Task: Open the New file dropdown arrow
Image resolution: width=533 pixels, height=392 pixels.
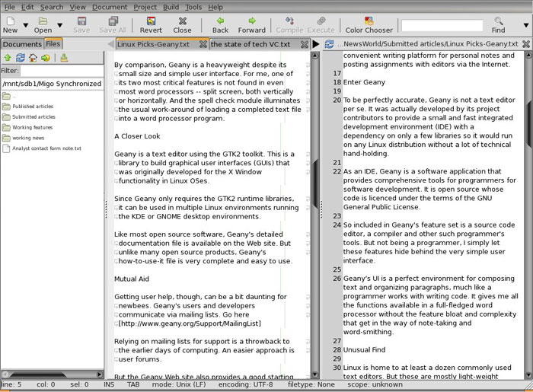Action: pyautogui.click(x=25, y=25)
